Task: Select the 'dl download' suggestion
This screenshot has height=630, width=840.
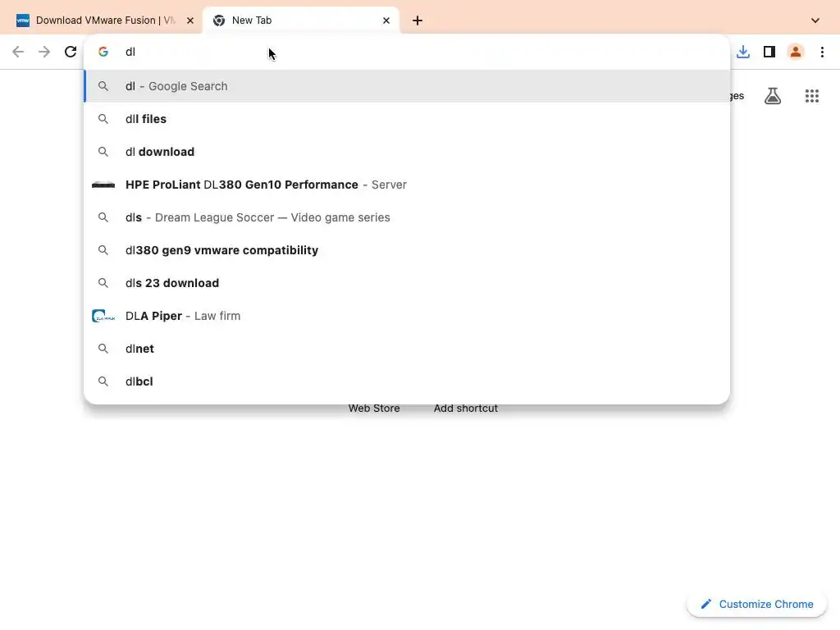Action: (x=407, y=152)
